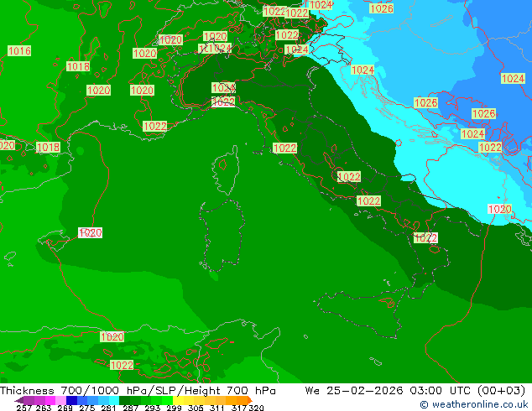The image size is (532, 411).
Task: Click the 1020 label on North African coast
Action: click(112, 336)
